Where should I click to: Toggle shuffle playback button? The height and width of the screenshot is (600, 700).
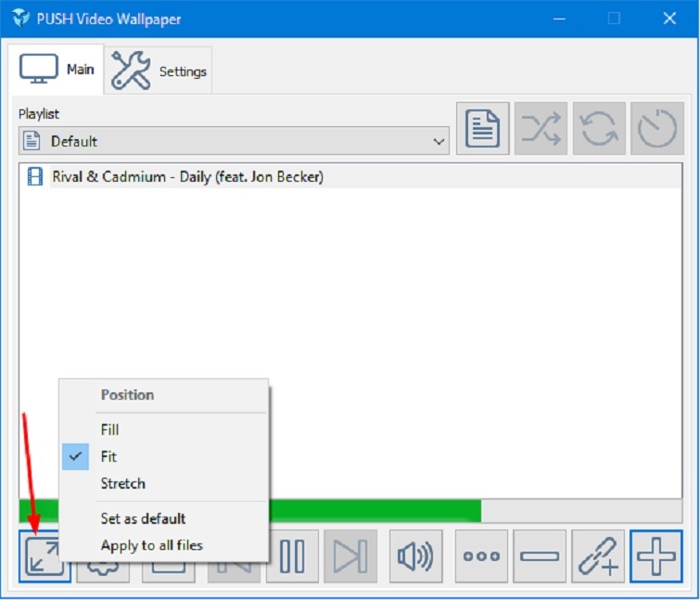coord(541,129)
